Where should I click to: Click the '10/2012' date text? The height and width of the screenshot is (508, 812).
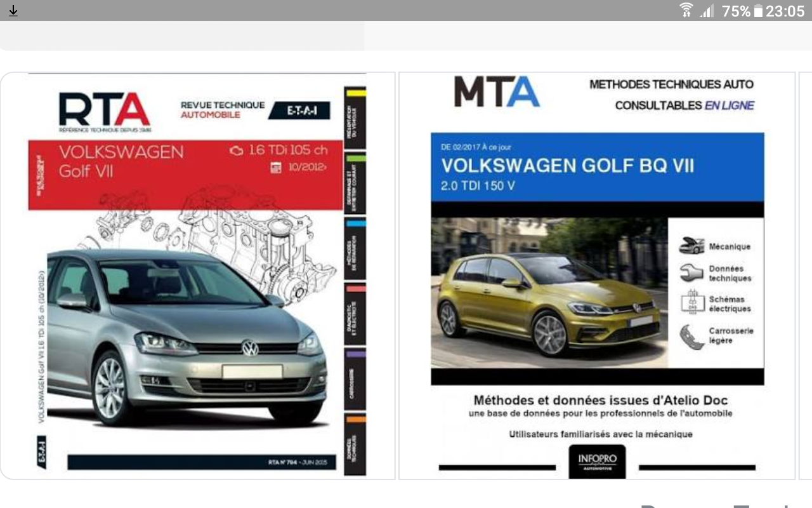point(306,168)
